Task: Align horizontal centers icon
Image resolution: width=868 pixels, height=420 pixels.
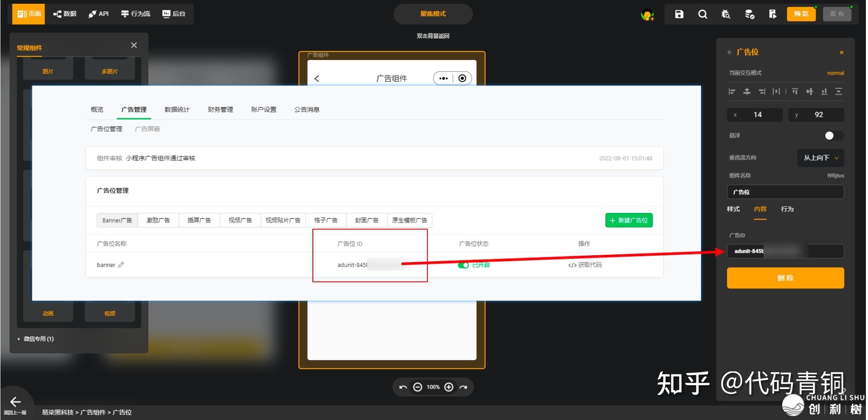Action: tap(747, 91)
